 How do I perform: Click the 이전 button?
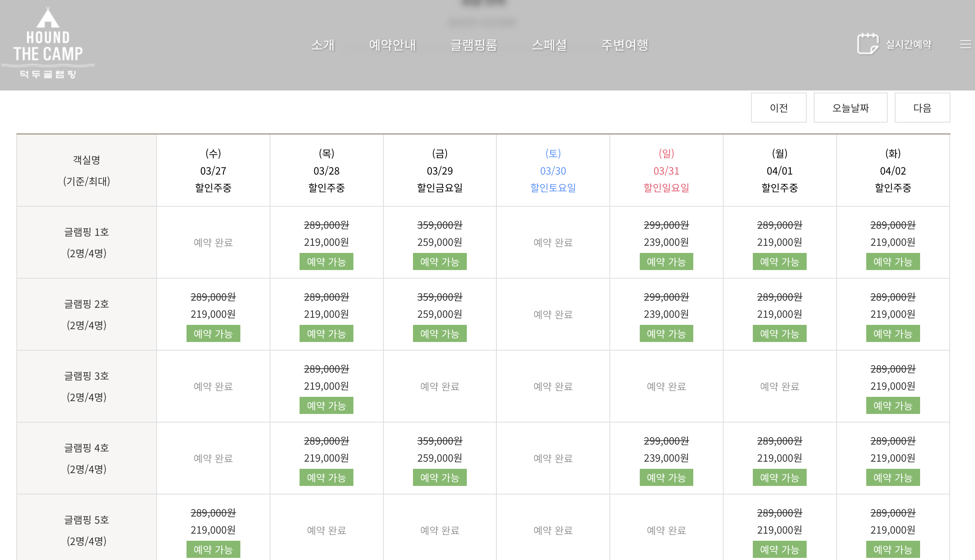pyautogui.click(x=778, y=108)
